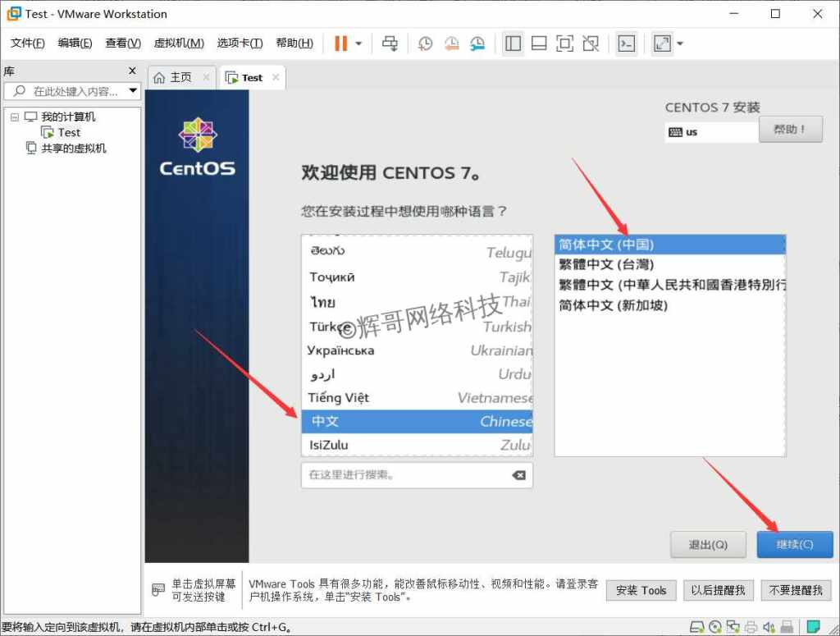Enter full screen mode icon
Viewport: 840px width, 636px height.
click(x=564, y=43)
